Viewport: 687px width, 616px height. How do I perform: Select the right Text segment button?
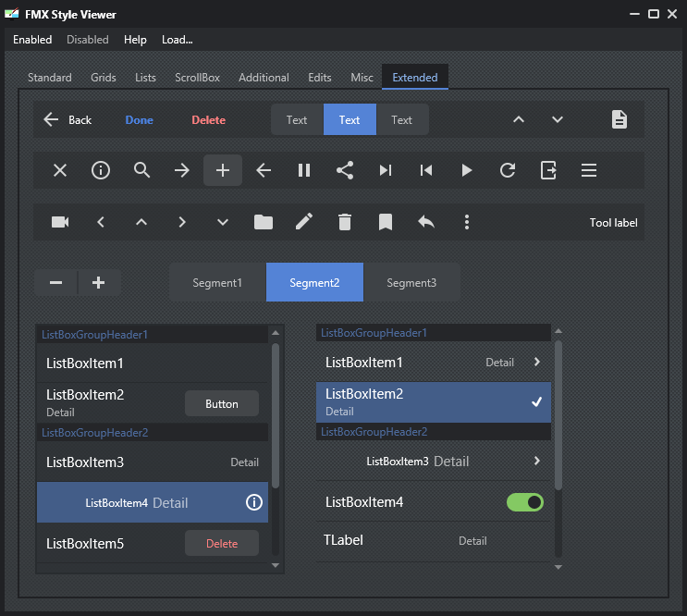point(402,119)
